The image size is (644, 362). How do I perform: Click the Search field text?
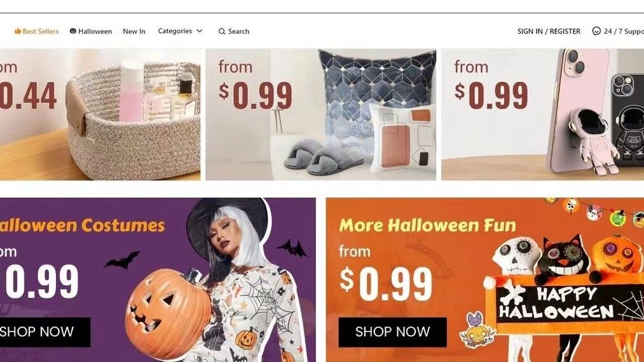pyautogui.click(x=238, y=31)
